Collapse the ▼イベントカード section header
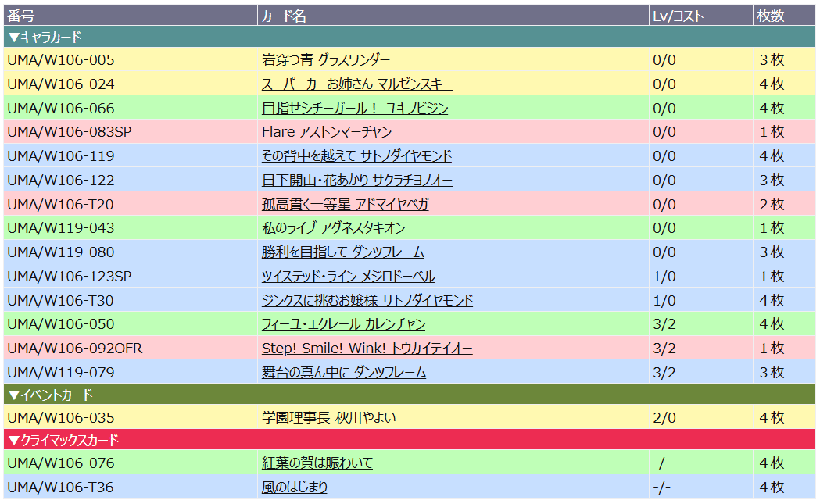 [x=410, y=395]
